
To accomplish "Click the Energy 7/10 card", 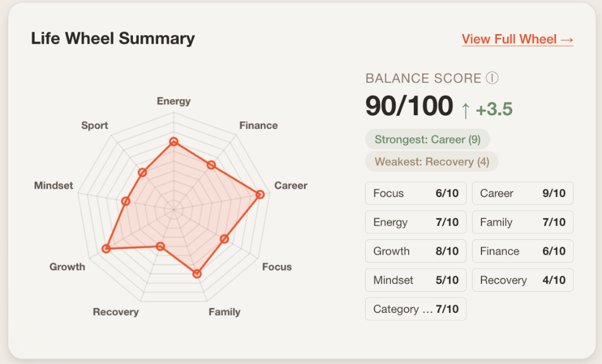I will click(x=415, y=222).
